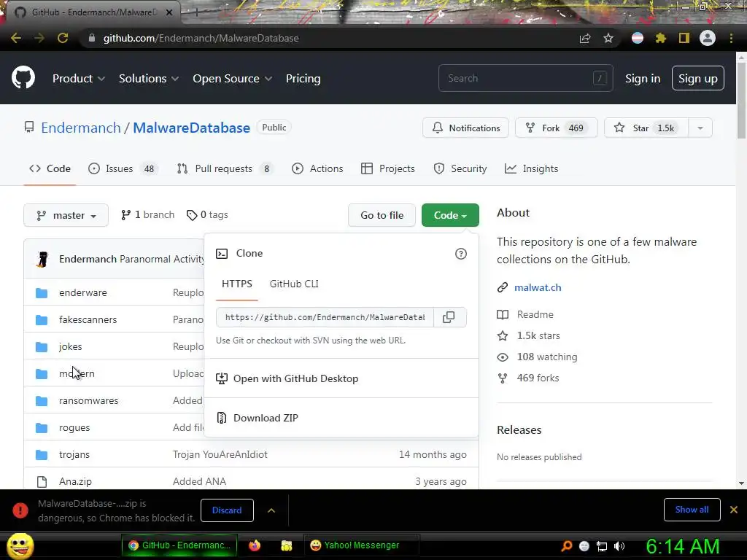The image size is (747, 560).
Task: Open the volume speaker tray icon
Action: click(619, 546)
